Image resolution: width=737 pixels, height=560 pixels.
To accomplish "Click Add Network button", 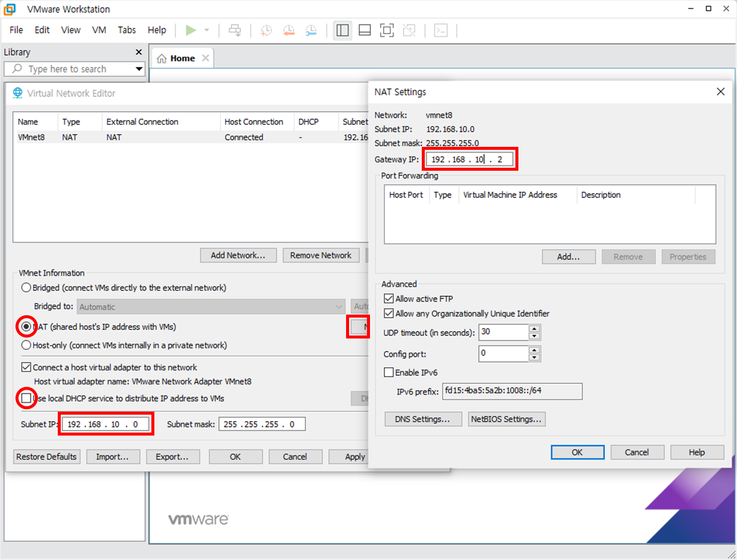I will tap(238, 255).
